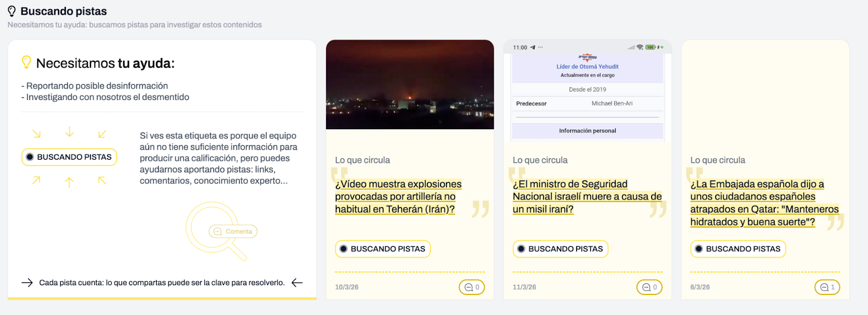View the Otsmá Yehudit phone screenshot thumbnail
This screenshot has width=868, height=315.
coord(588,90)
